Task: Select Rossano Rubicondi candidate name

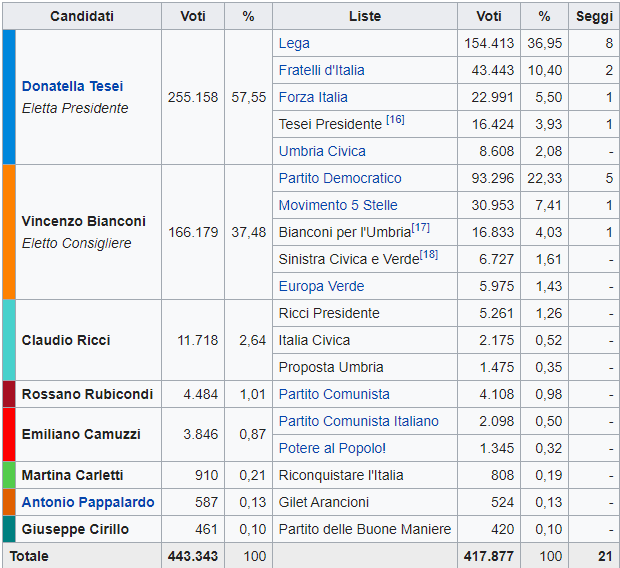Action: [87, 394]
